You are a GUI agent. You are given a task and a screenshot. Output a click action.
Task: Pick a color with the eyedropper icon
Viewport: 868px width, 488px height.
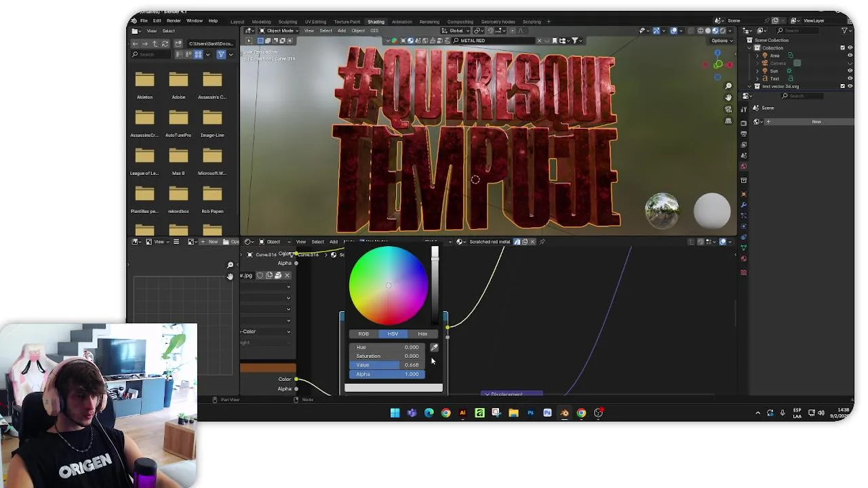coord(434,348)
